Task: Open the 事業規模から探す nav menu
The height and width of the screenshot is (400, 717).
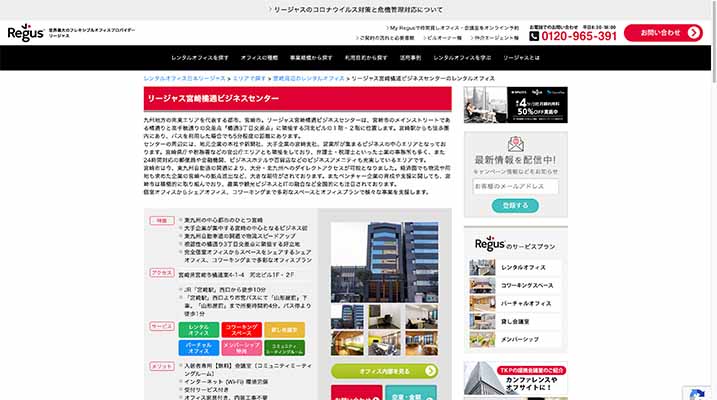Action: [x=311, y=58]
